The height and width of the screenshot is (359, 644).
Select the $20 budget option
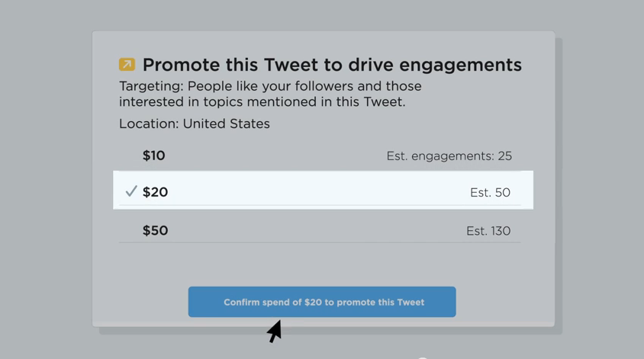pos(156,192)
